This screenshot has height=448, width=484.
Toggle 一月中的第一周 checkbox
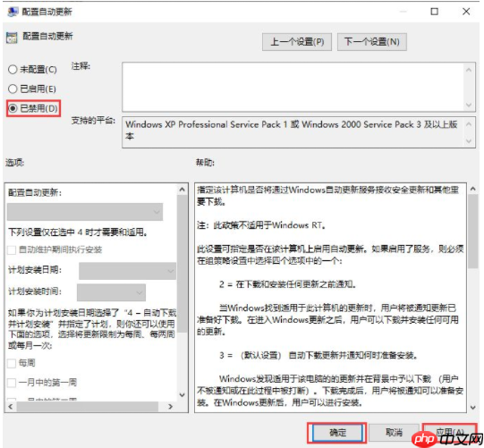coord(12,383)
